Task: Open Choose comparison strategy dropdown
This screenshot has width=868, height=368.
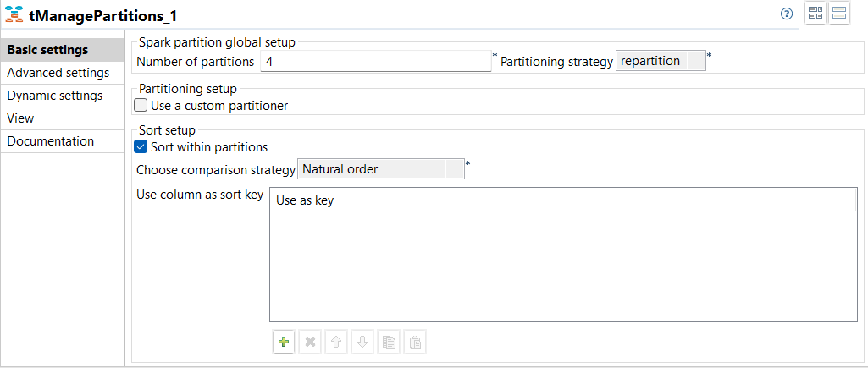Action: pos(381,169)
